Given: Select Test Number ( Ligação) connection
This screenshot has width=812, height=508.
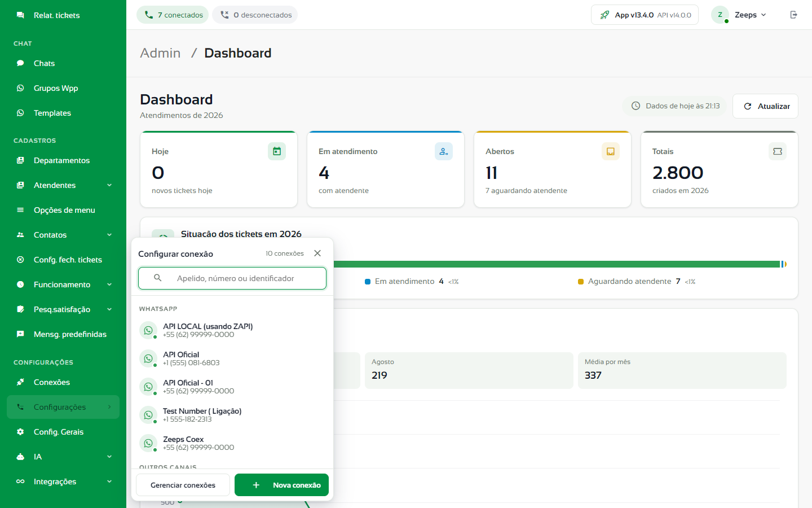Looking at the screenshot, I should pos(232,415).
